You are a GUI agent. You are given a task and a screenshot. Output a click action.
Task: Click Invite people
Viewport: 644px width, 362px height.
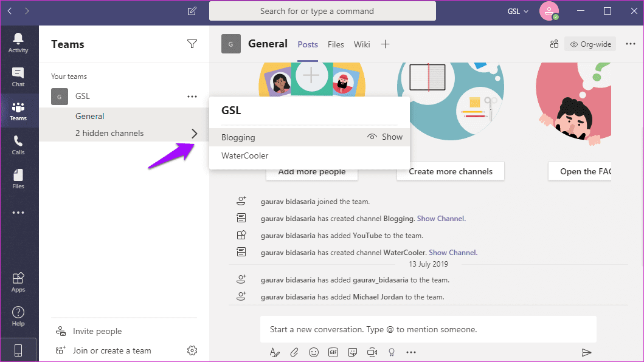tap(89, 331)
